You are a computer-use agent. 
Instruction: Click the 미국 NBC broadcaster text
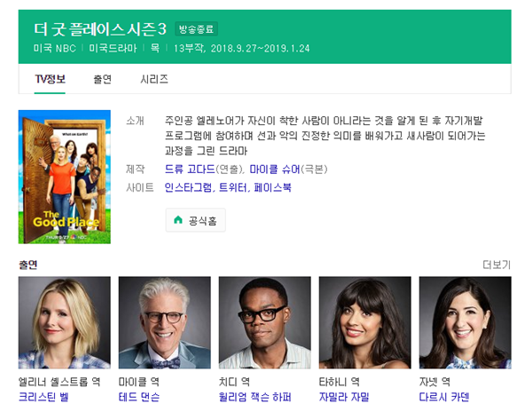click(x=55, y=48)
